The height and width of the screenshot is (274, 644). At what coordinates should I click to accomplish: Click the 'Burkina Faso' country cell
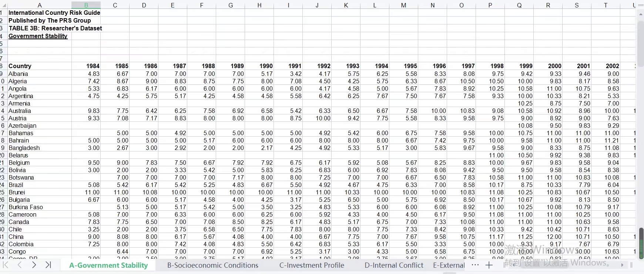pos(40,207)
